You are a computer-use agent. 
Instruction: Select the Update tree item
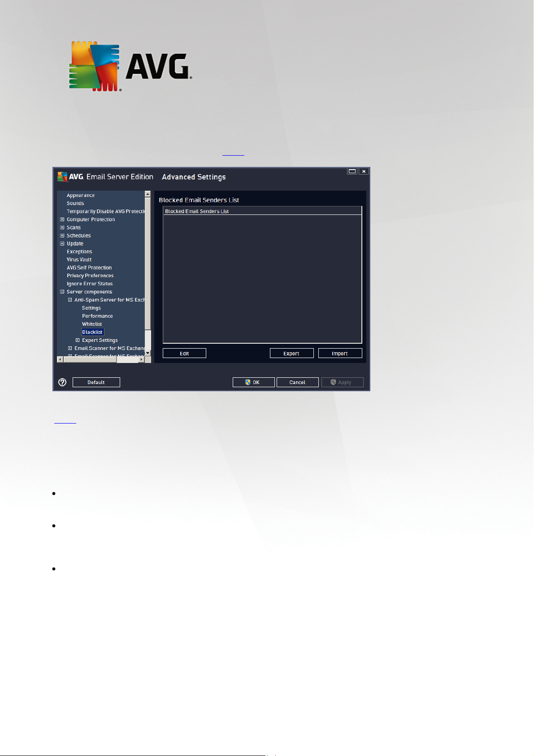(x=75, y=244)
